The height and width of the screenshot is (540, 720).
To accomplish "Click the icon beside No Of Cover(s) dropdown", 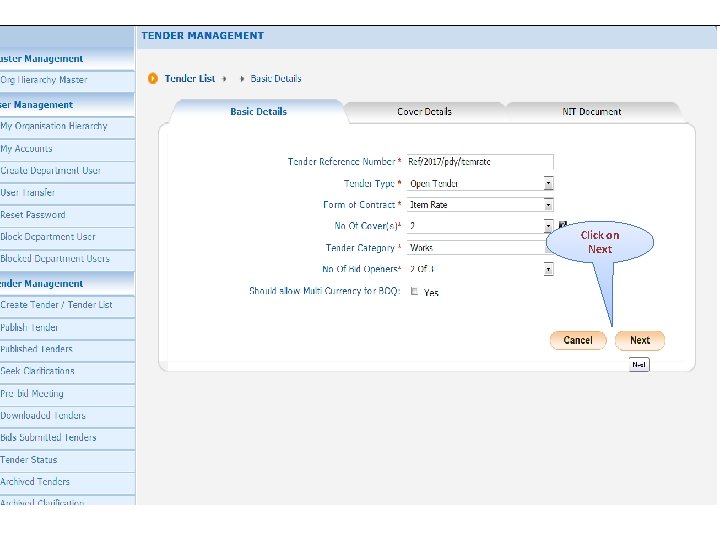I will coord(563,225).
